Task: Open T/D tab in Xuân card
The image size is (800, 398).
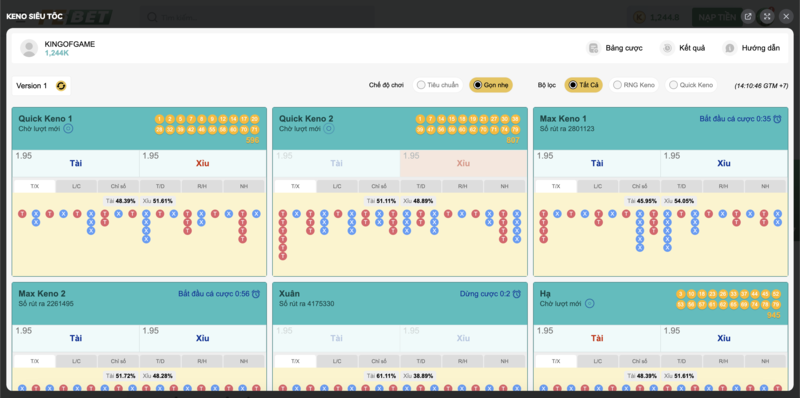Action: [x=421, y=362]
